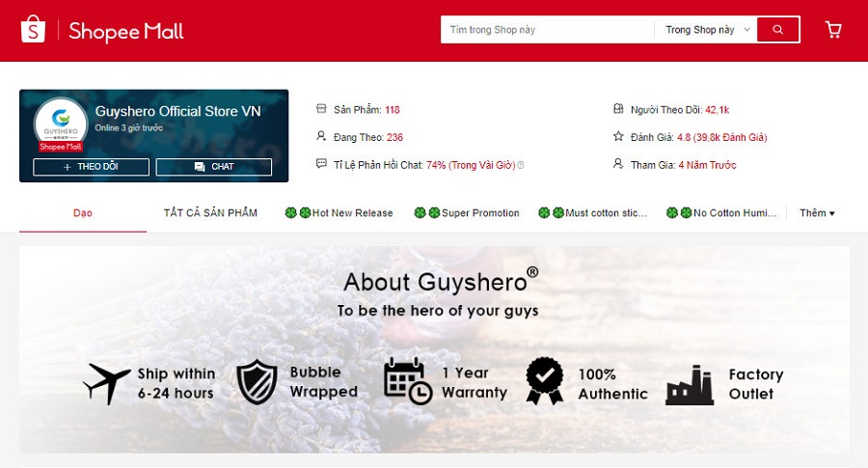This screenshot has height=468, width=868.
Task: Switch to the 'TẤT CẢ SẢN PHẨM' tab
Action: coord(210,213)
